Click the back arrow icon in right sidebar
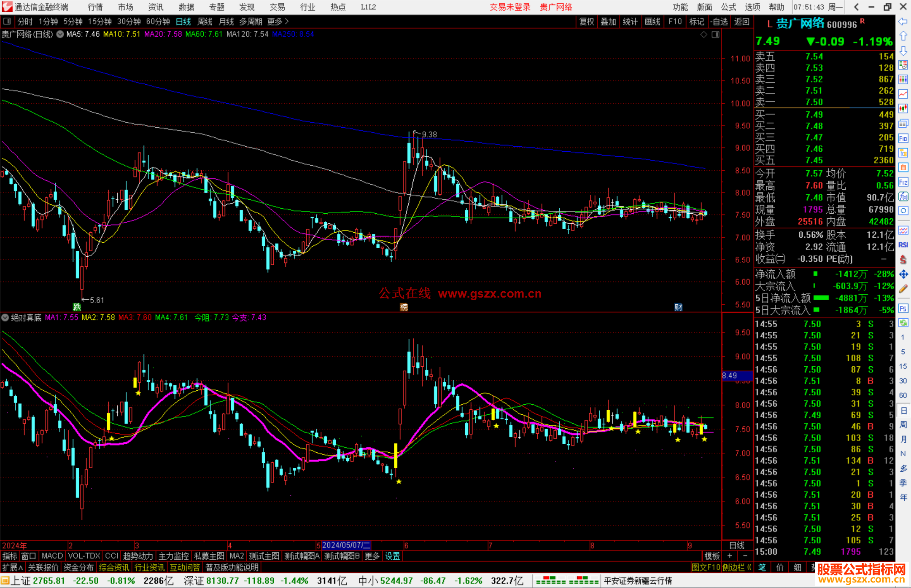Viewport: 911px width, 588px height. 903,21
